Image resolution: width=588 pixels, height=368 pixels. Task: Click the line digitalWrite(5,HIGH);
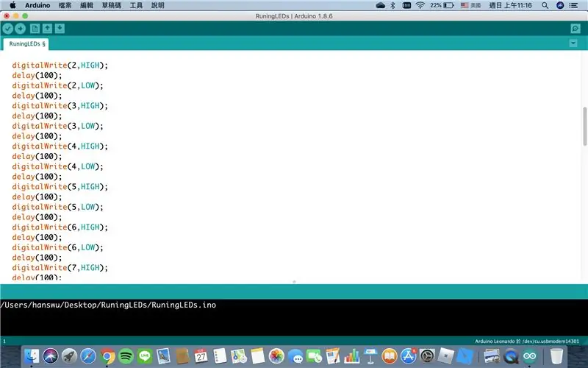click(60, 187)
